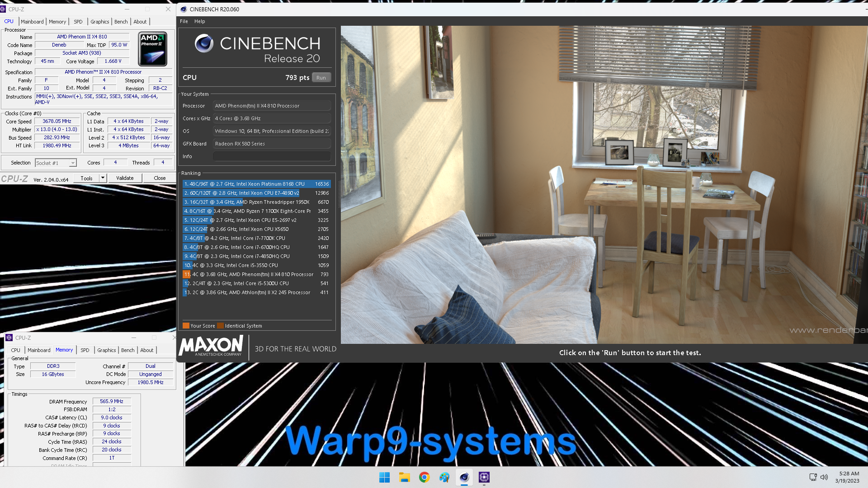Click the GFX Board Radeon RX 580 field
The width and height of the screenshot is (868, 488).
[272, 144]
